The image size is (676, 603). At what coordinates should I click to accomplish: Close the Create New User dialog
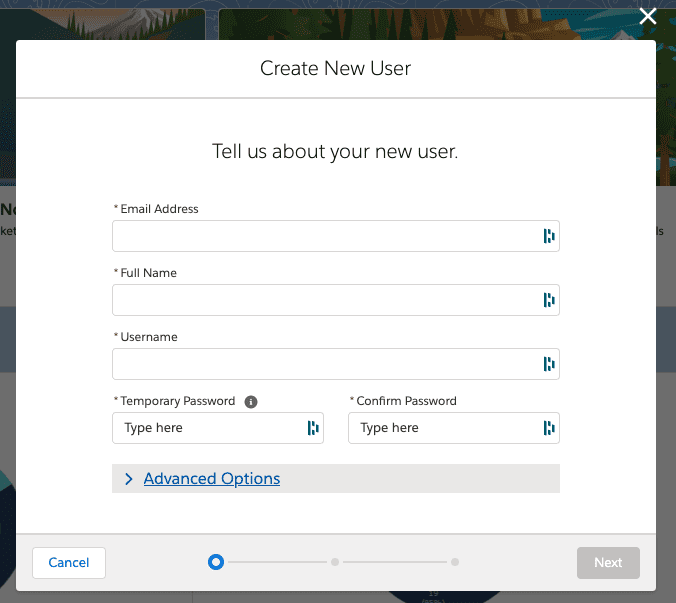[x=648, y=16]
